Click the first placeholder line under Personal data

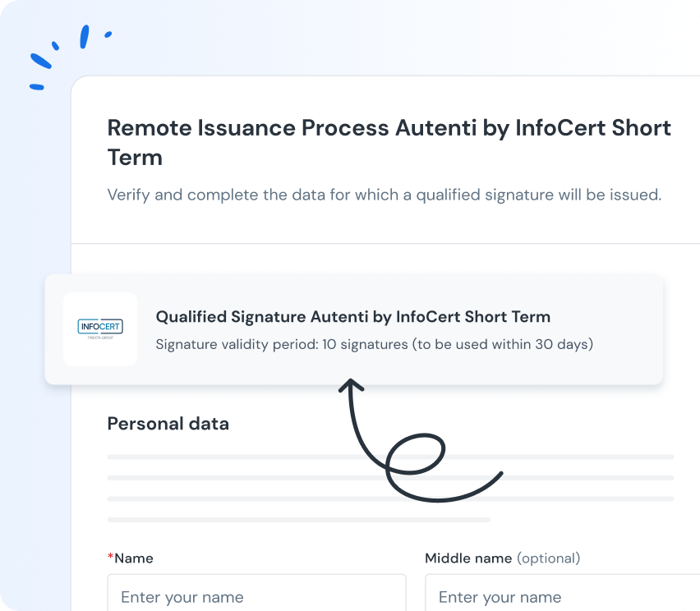coord(390,457)
